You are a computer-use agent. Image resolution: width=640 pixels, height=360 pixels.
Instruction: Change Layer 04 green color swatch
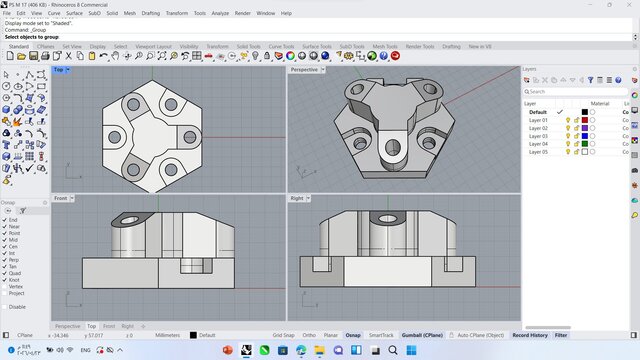(x=585, y=144)
